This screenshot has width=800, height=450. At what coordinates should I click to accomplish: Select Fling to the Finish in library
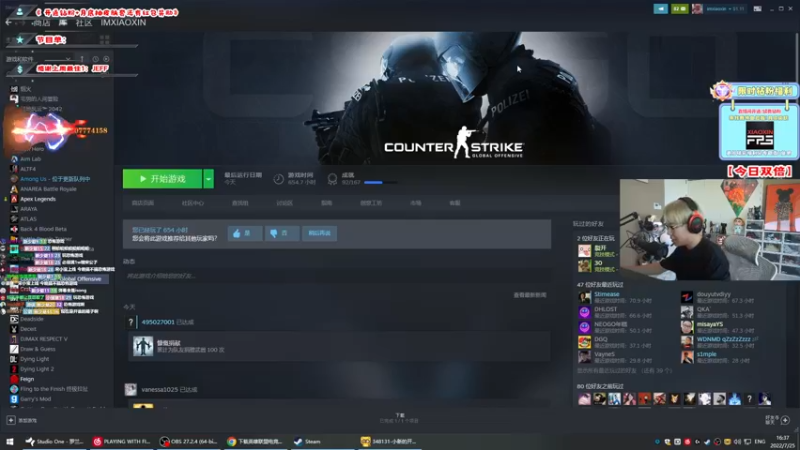[x=54, y=389]
